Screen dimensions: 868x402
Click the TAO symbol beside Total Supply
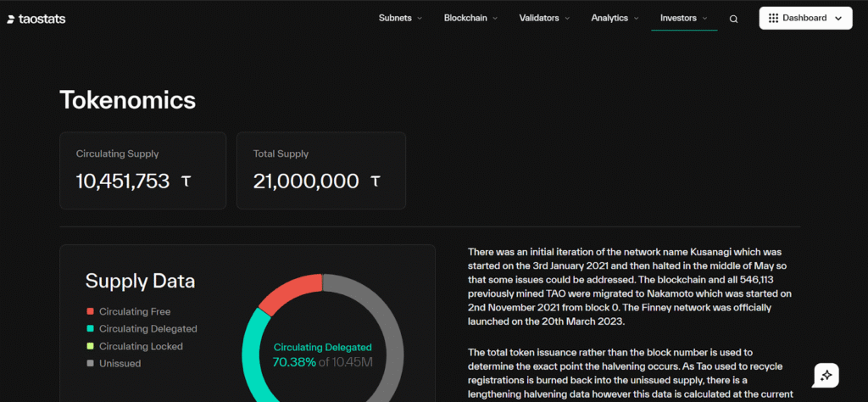(x=375, y=181)
